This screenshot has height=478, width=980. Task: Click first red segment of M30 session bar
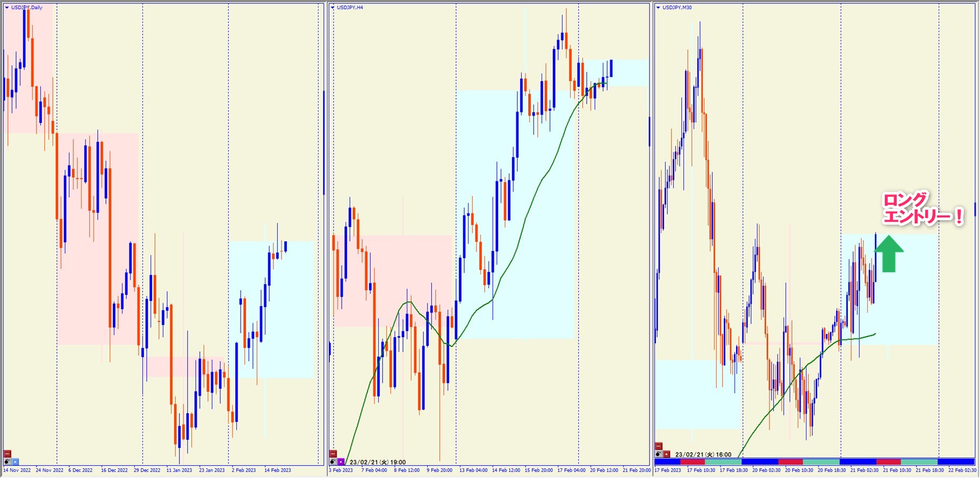click(692, 462)
